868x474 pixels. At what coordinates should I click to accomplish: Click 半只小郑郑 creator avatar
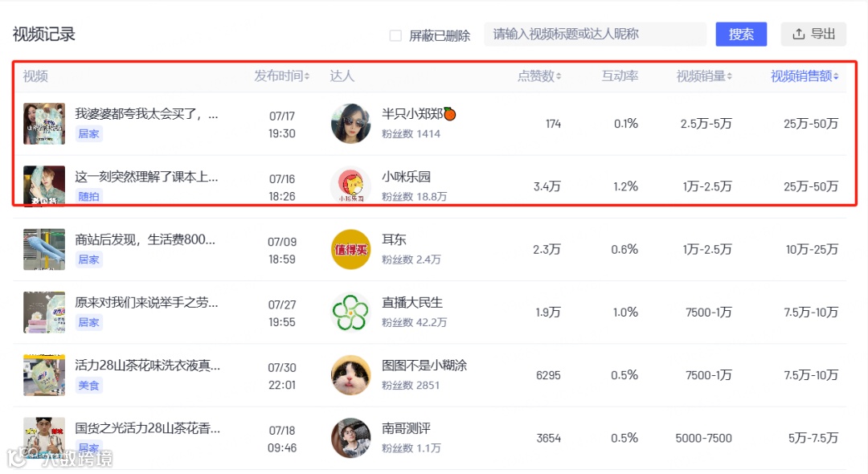pos(351,124)
